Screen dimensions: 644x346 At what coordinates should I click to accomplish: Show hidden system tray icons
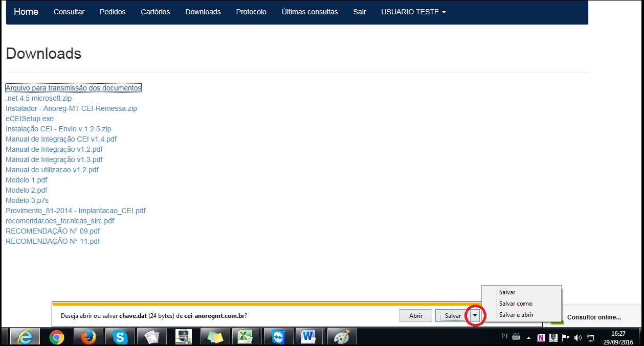(529, 337)
